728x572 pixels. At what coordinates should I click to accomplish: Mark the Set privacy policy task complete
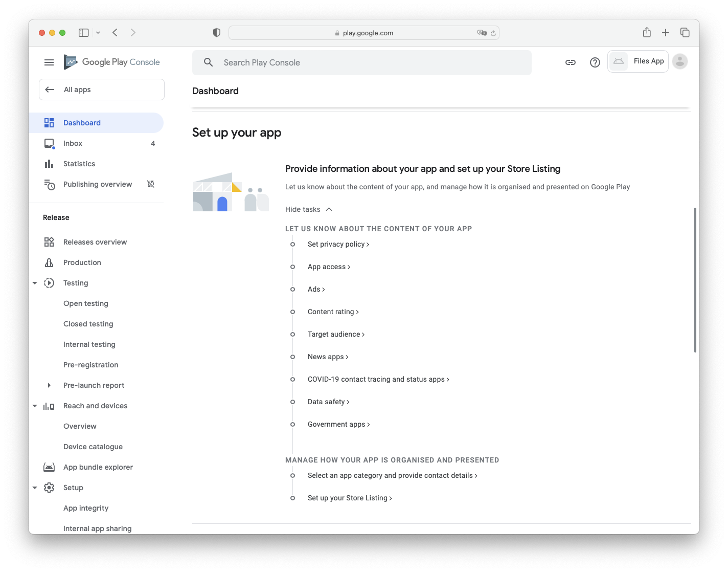tap(293, 244)
